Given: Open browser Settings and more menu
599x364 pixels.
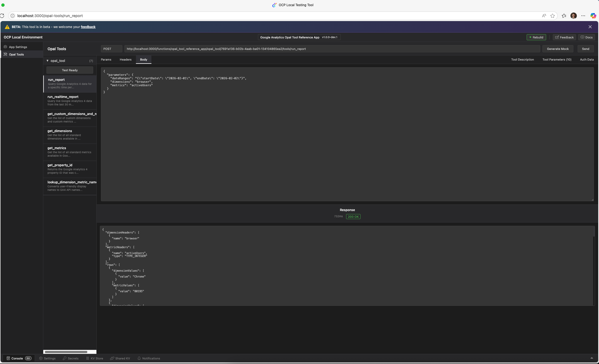Looking at the screenshot, I should coord(583,16).
